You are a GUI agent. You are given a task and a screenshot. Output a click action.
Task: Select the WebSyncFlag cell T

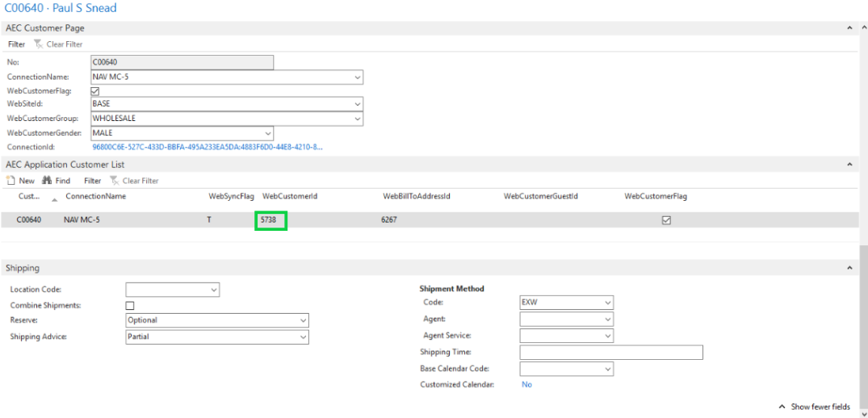click(x=209, y=220)
